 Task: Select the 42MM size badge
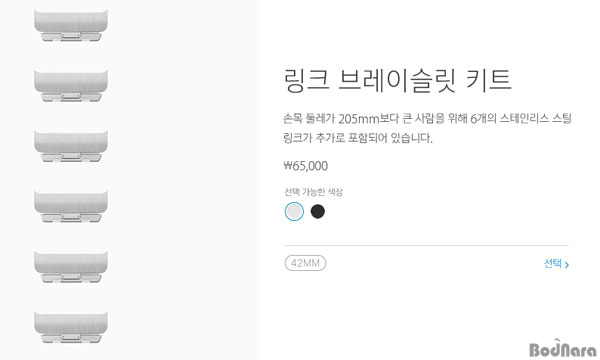305,263
